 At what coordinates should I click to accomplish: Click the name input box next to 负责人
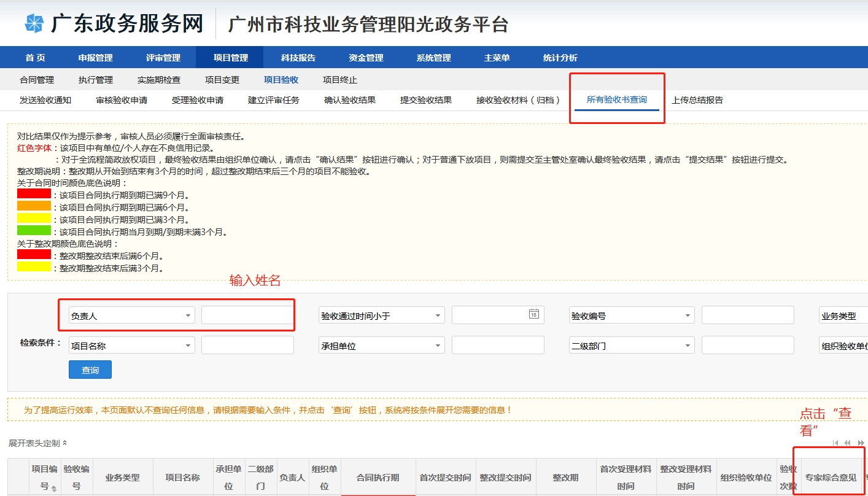tap(247, 316)
